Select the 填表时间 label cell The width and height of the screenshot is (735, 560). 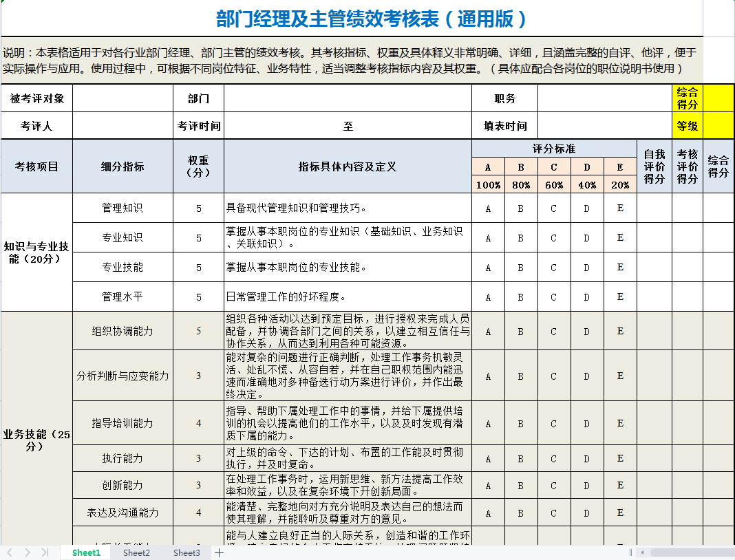[x=505, y=126]
